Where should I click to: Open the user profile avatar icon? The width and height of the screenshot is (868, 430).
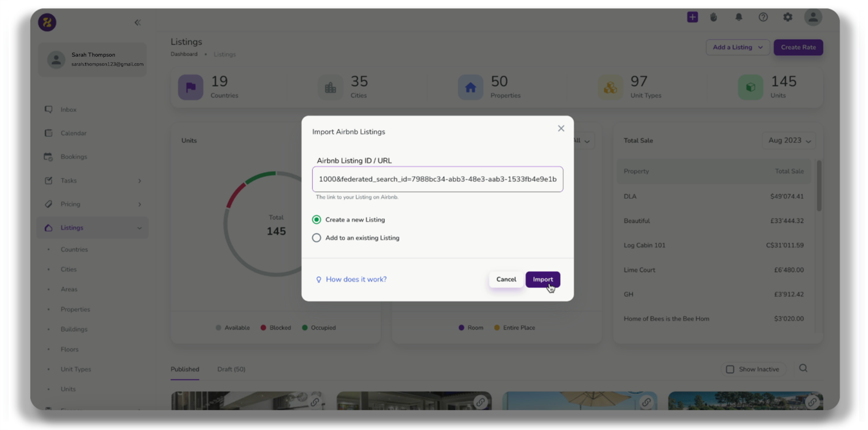click(x=812, y=17)
